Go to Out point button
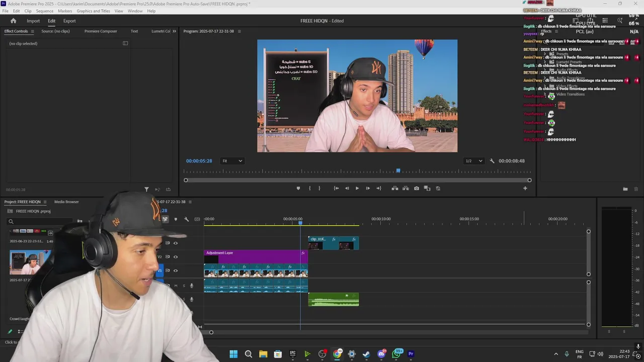Screen dimensions: 644x362 coord(379,188)
